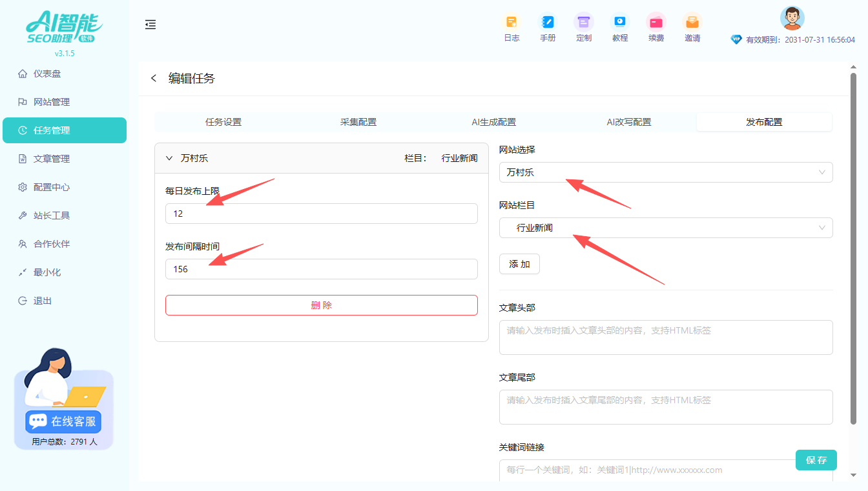Click the 添加 button
Viewport: 868px width, 491px height.
click(x=519, y=264)
